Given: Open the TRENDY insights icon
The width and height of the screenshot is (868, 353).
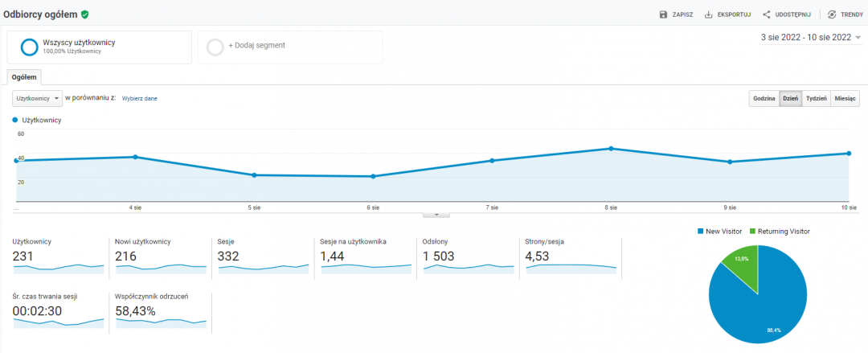Looking at the screenshot, I should click(832, 14).
